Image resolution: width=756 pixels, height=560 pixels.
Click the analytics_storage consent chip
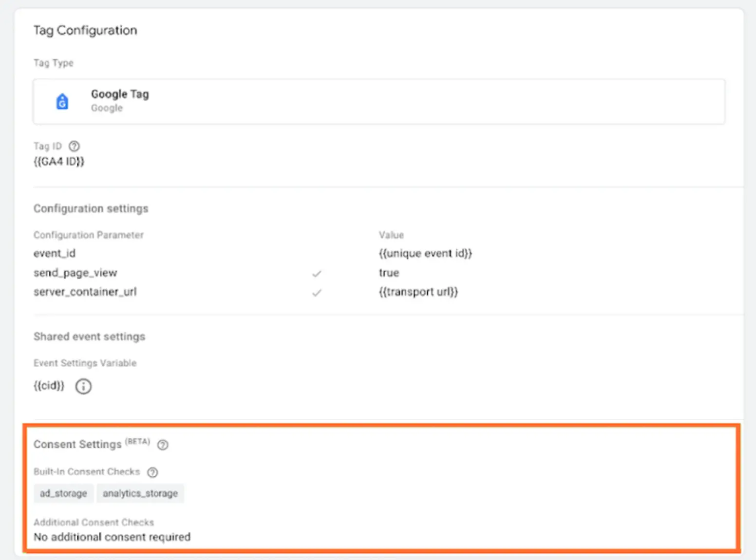pyautogui.click(x=140, y=493)
